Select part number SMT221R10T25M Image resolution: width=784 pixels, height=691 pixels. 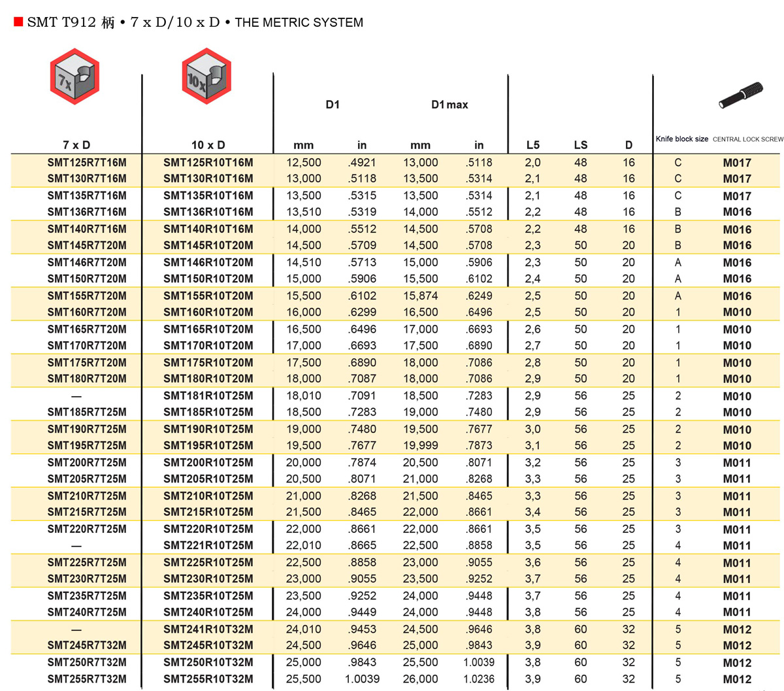208,546
